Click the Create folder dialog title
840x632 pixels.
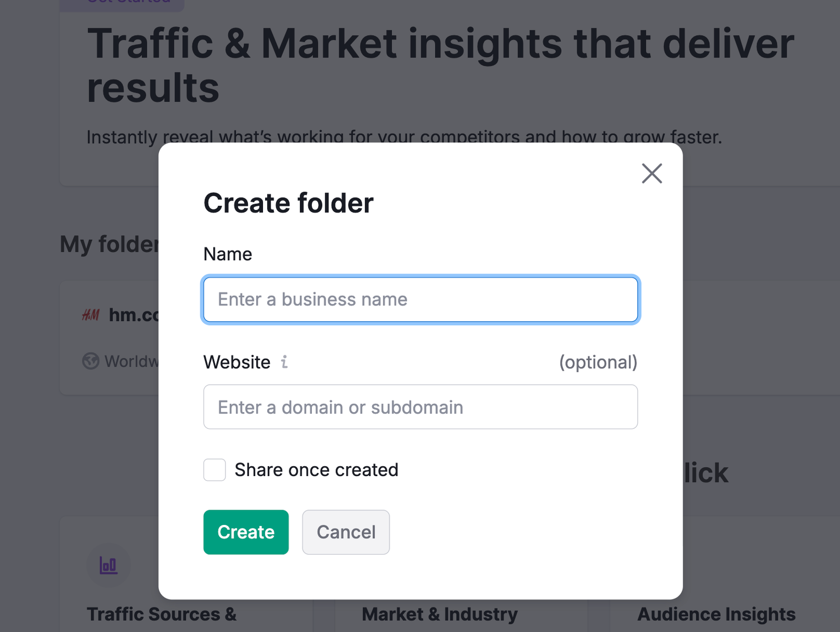click(288, 203)
